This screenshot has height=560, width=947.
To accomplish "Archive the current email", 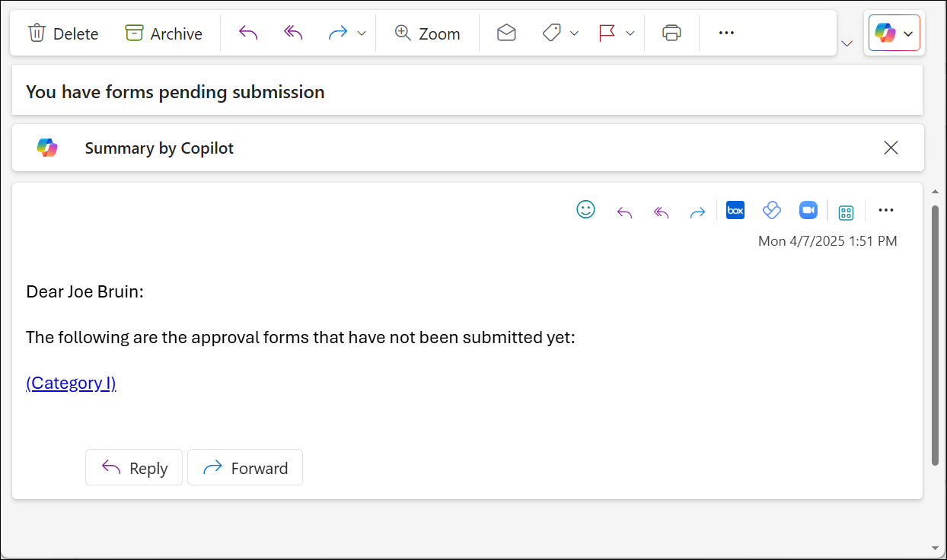I will click(162, 33).
